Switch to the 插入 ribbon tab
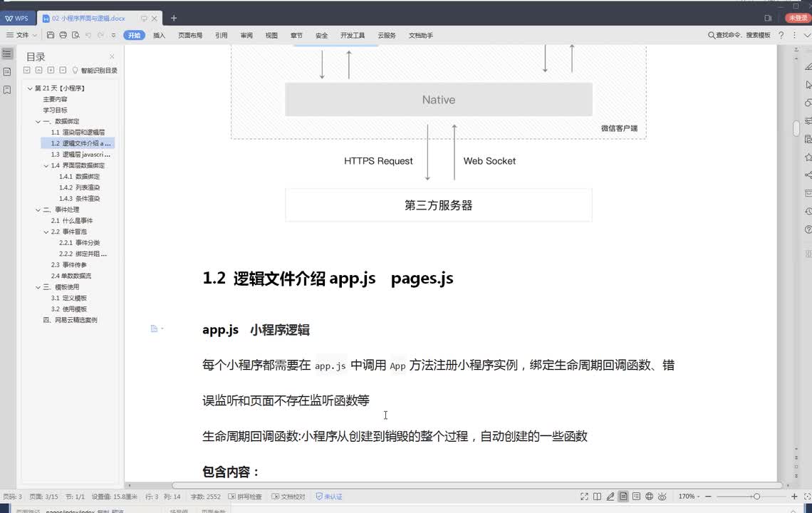Screen dimensions: 812x513 (159, 35)
